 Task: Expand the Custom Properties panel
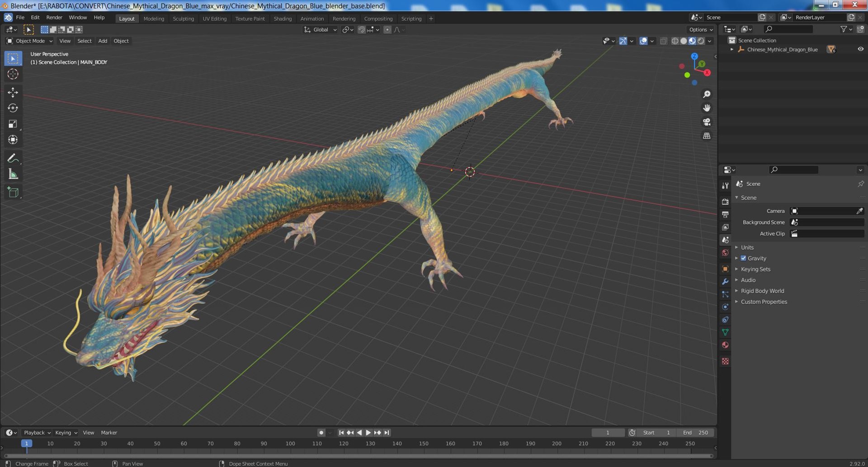coord(764,302)
